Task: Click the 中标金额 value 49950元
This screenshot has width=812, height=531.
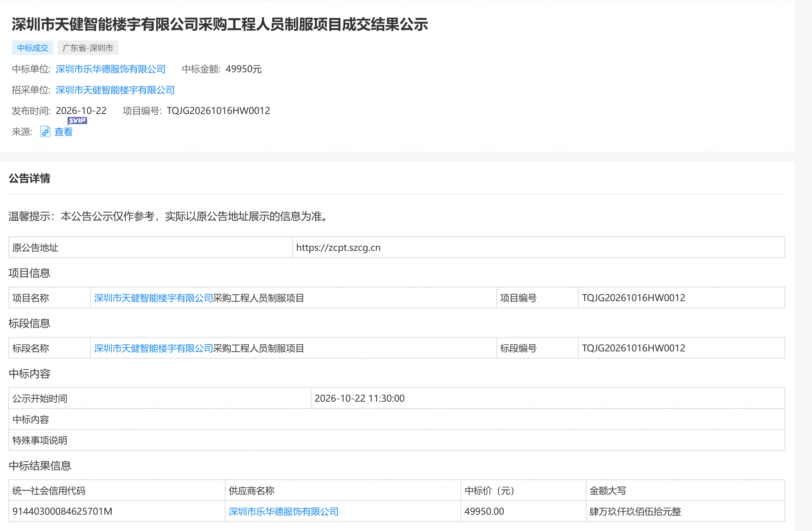Action: point(243,69)
